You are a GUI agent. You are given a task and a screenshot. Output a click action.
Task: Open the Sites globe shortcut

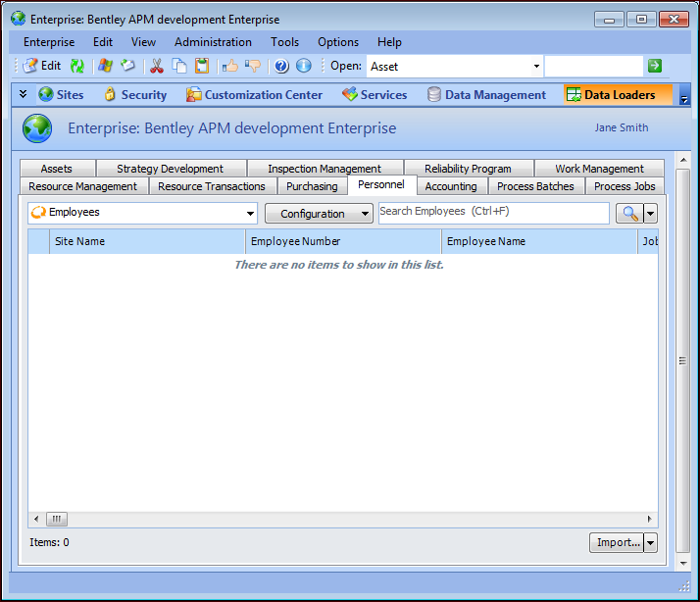coord(61,95)
